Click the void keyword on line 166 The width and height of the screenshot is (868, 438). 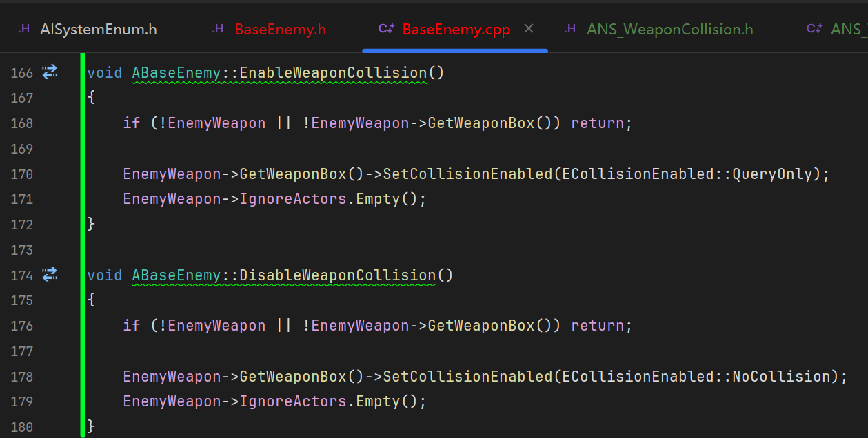(105, 72)
